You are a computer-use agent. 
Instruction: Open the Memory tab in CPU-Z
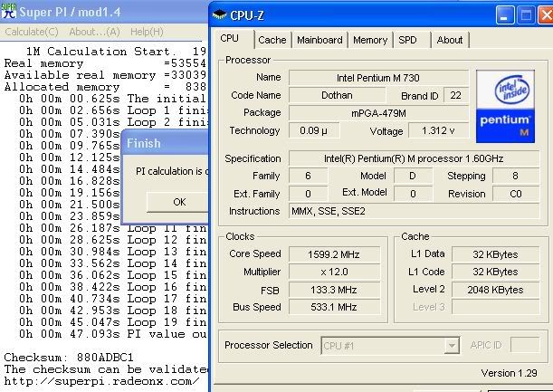pyautogui.click(x=370, y=41)
